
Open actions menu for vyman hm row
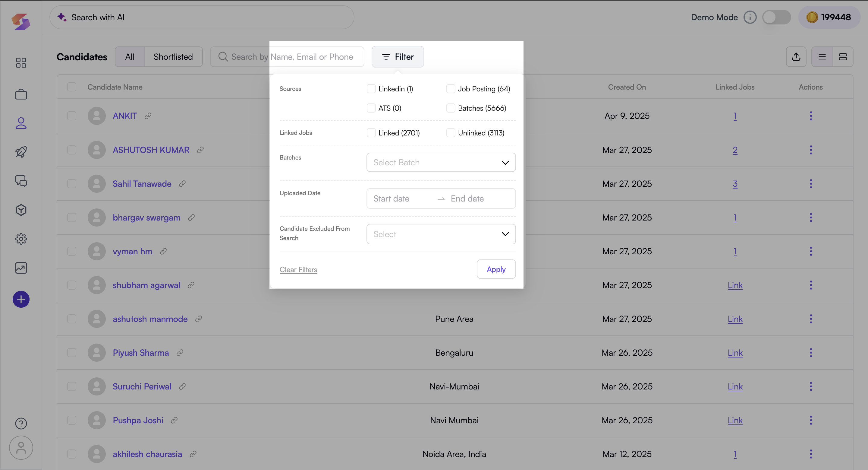[x=811, y=252]
